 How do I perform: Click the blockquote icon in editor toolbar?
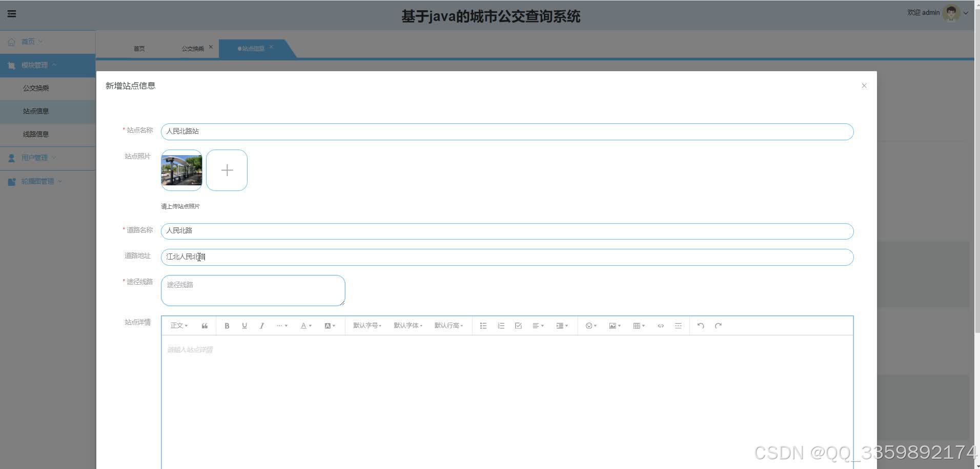tap(205, 326)
